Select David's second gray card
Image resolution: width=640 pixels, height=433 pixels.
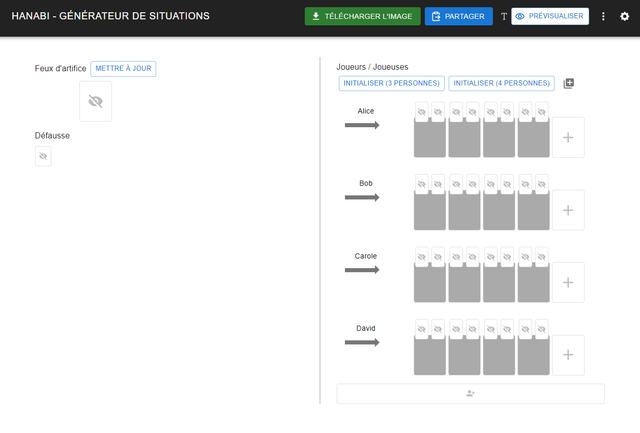point(464,356)
